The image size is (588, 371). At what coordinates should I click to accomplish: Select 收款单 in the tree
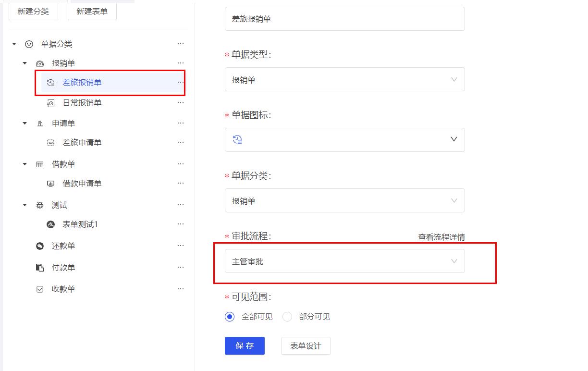(x=63, y=289)
